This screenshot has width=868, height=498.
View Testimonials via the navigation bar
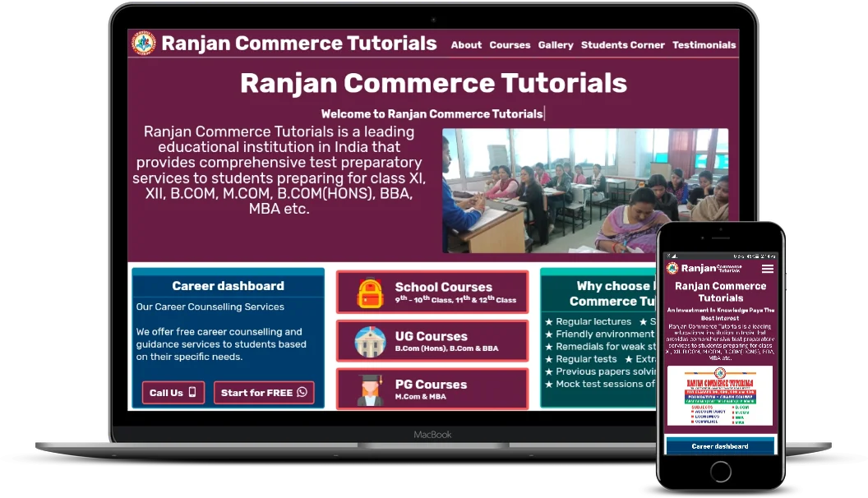point(704,45)
